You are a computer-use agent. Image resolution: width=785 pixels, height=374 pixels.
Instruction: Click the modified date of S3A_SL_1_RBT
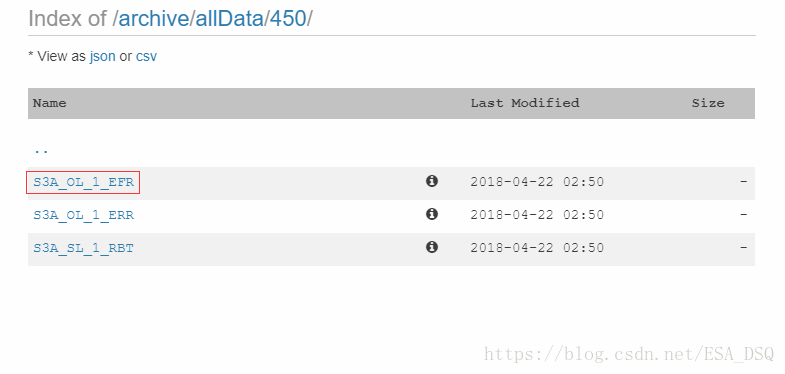pyautogui.click(x=537, y=248)
